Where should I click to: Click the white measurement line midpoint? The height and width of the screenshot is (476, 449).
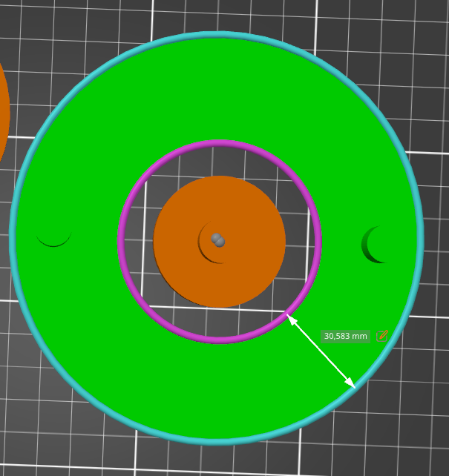coord(321,351)
